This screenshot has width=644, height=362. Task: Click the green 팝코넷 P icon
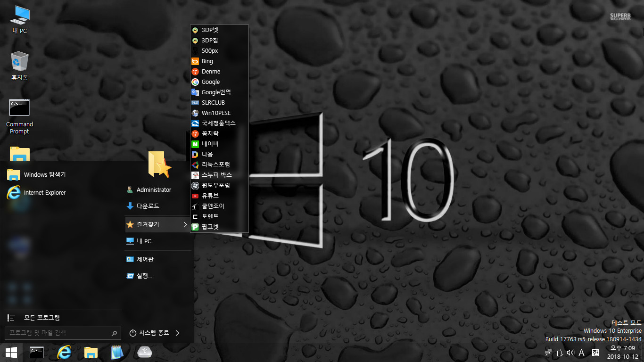point(195,227)
